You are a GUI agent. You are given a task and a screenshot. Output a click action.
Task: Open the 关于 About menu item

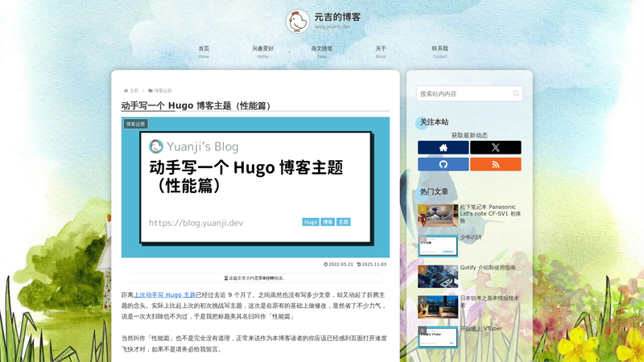(381, 51)
